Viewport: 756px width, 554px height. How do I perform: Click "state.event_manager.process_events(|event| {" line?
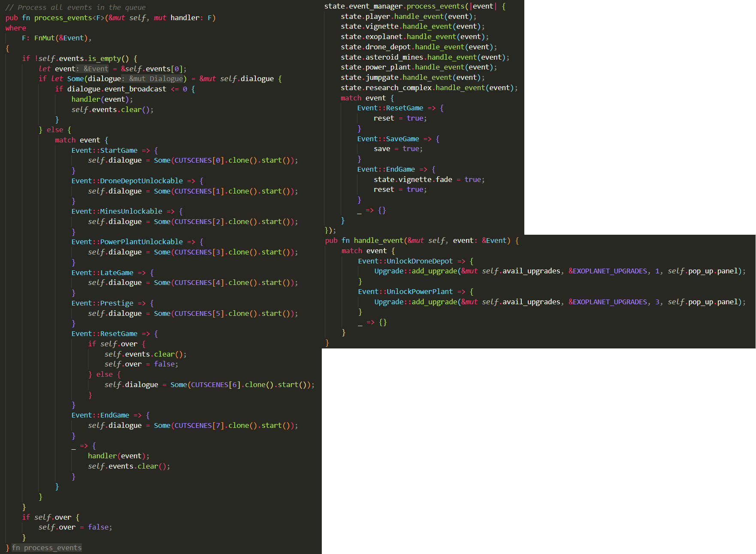tap(415, 6)
